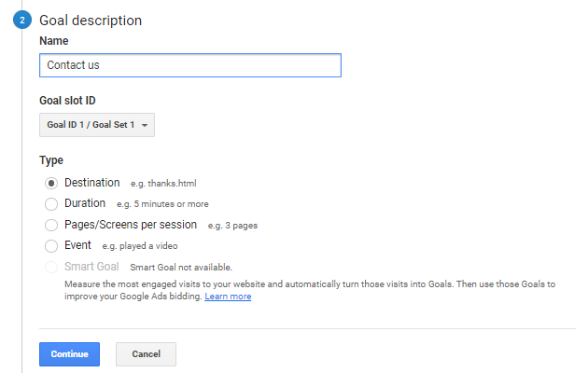Focus the Name field containing Contact us

pos(190,65)
